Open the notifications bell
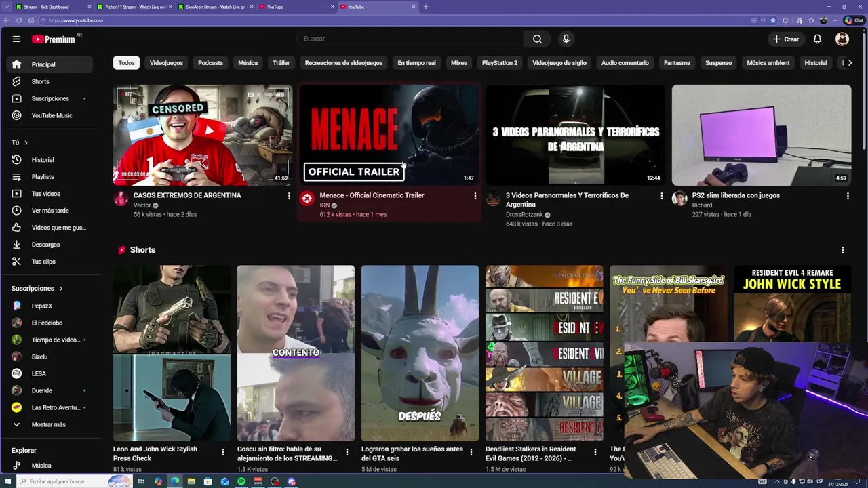This screenshot has height=488, width=868. point(817,39)
